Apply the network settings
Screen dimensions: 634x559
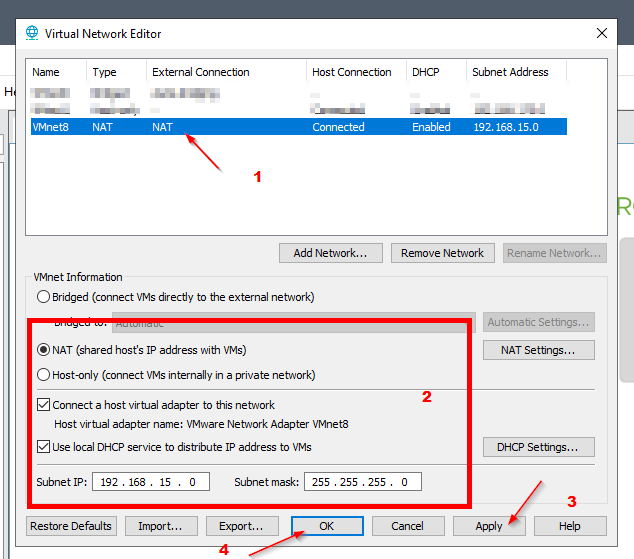pyautogui.click(x=489, y=526)
